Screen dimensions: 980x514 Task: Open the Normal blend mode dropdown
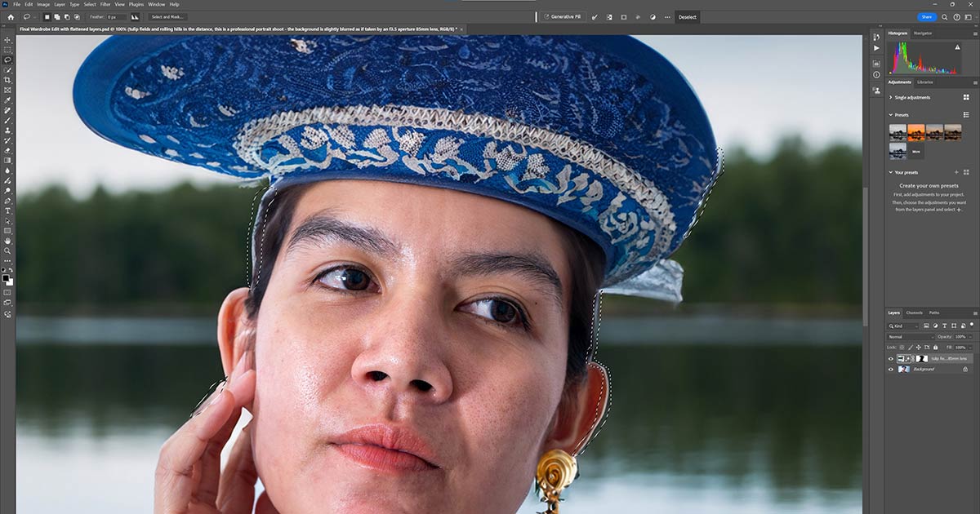(x=911, y=336)
